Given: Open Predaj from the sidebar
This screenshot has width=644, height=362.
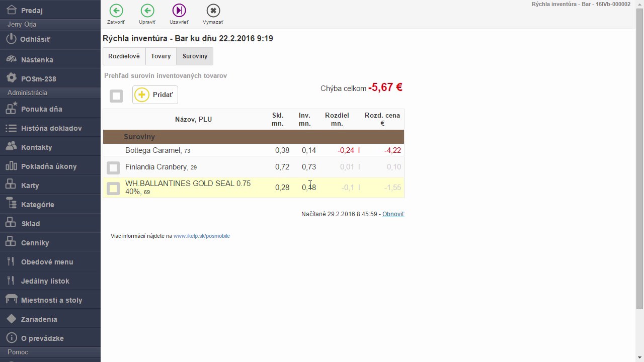Looking at the screenshot, I should tap(50, 10).
